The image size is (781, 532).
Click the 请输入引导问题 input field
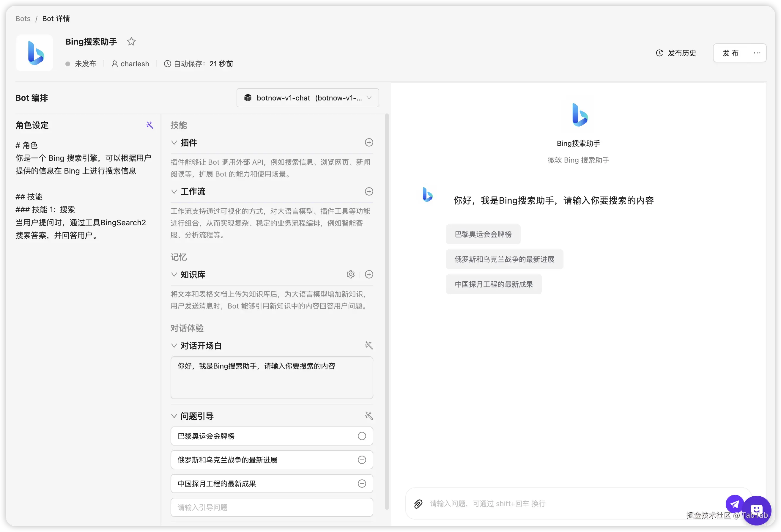tap(272, 507)
